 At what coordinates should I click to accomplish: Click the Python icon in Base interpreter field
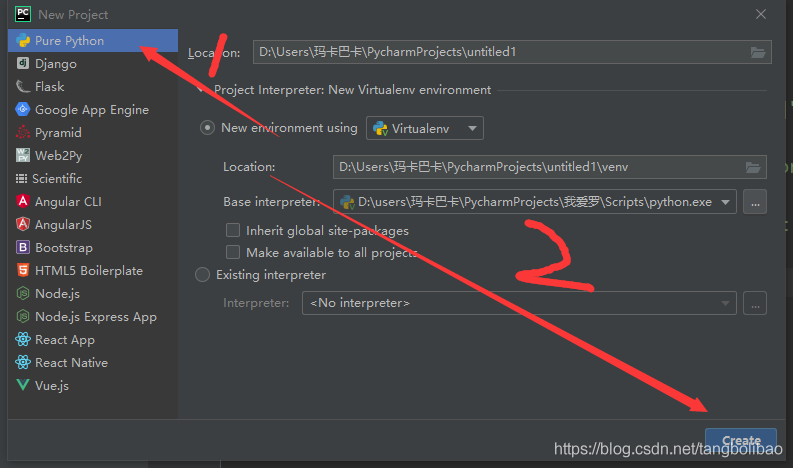coord(347,202)
